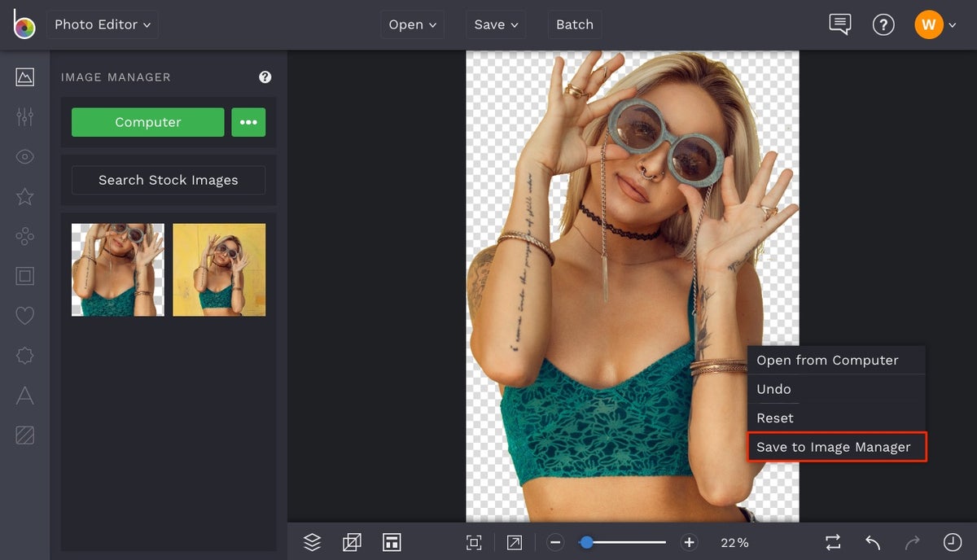Viewport: 977px width, 560px height.
Task: Open the history clock icon
Action: [953, 542]
